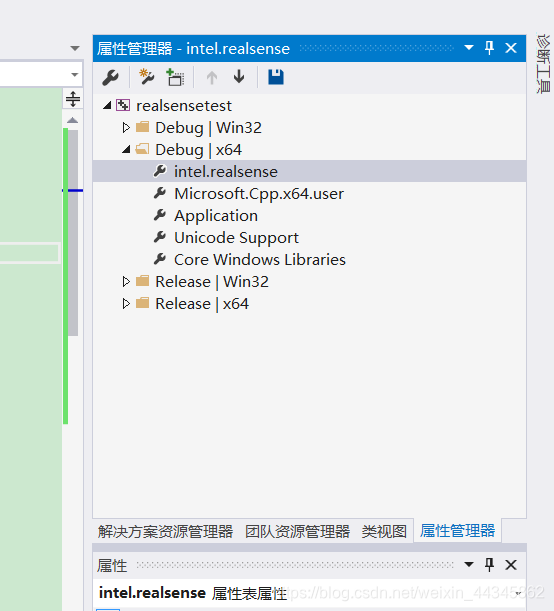Click the wrench icon beside Core Windows Libraries
Viewport: 554px width, 611px height.
(160, 259)
